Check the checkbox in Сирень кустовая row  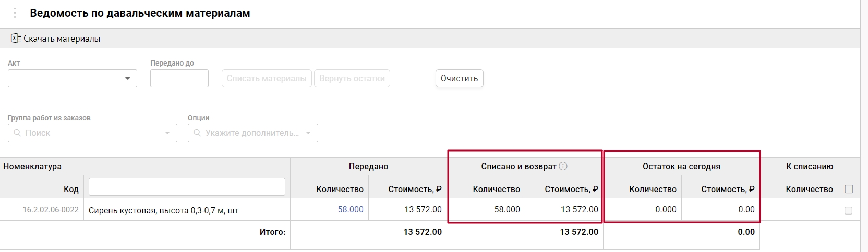point(848,210)
